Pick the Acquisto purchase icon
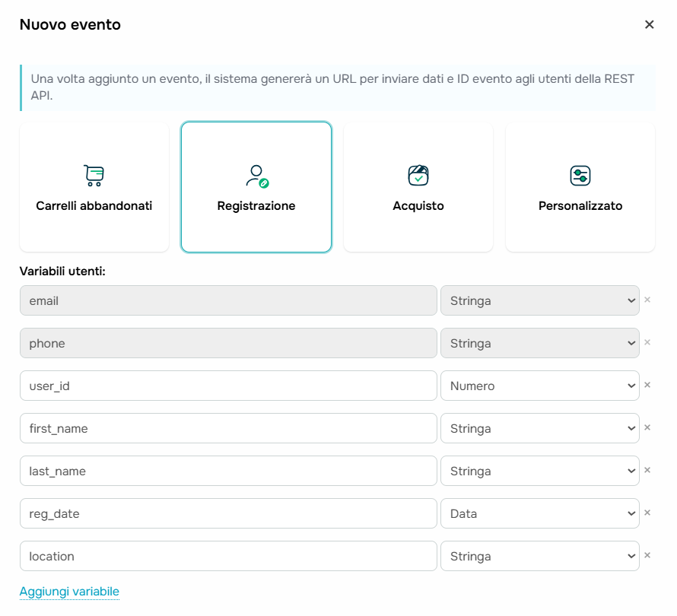Screen dimensions: 677x616 click(418, 176)
